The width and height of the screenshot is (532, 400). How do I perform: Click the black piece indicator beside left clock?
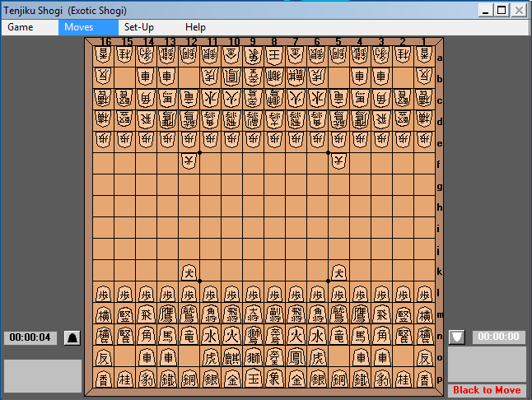[72, 337]
